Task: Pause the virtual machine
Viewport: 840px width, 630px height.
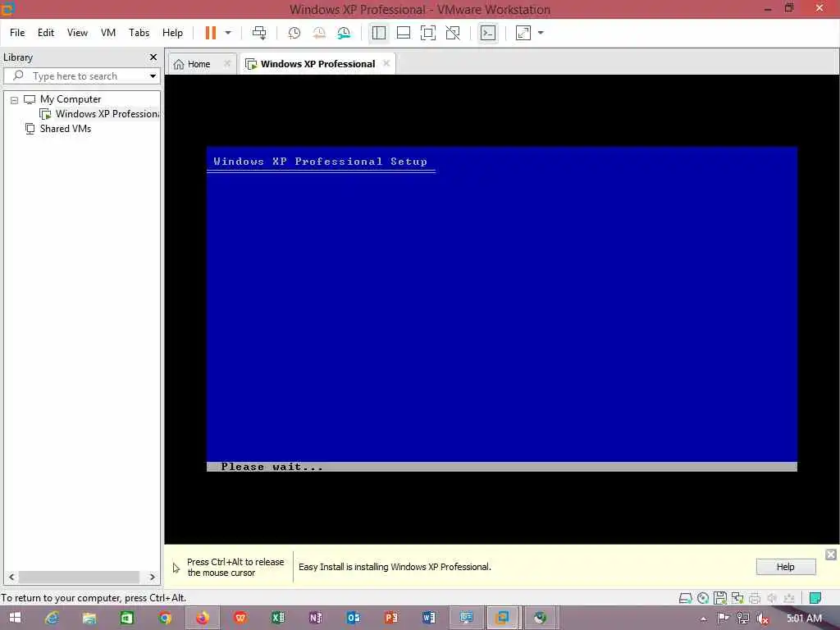Action: [211, 33]
